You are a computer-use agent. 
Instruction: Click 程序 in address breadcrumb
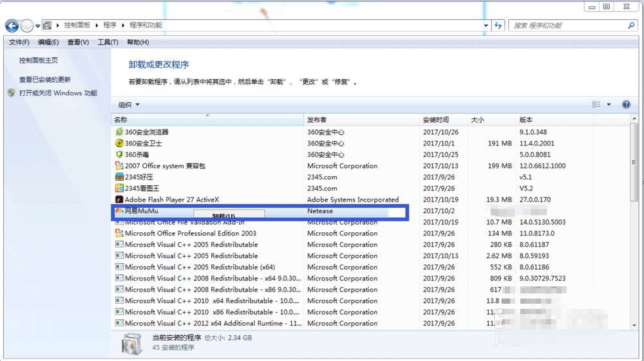(109, 26)
